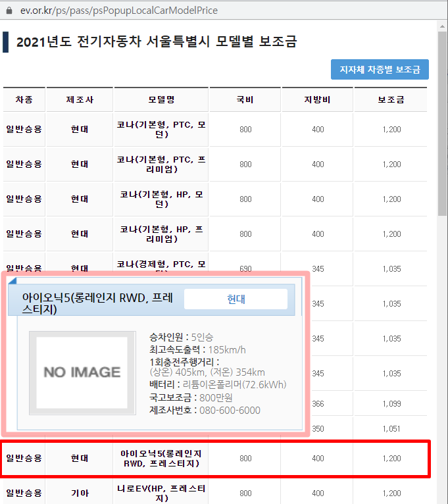Click the scrollbar up arrow
Viewport: 448px width, 504px height.
pyautogui.click(x=443, y=26)
